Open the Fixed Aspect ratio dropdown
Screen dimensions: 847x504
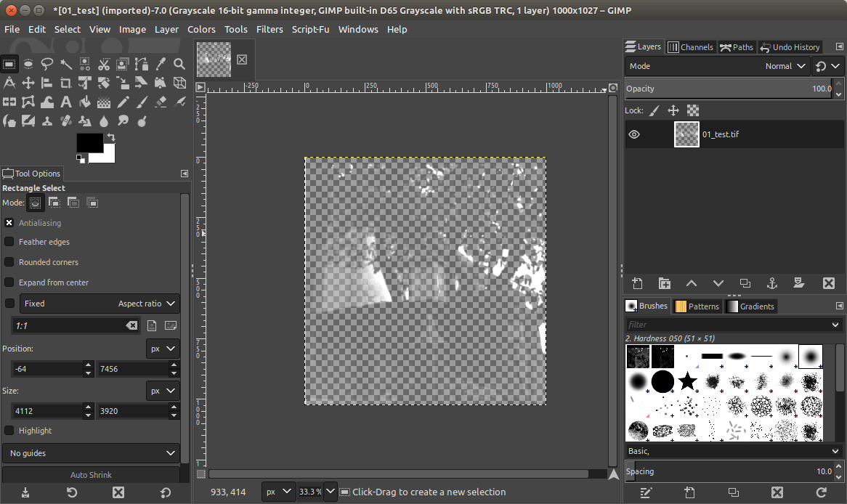tap(100, 304)
